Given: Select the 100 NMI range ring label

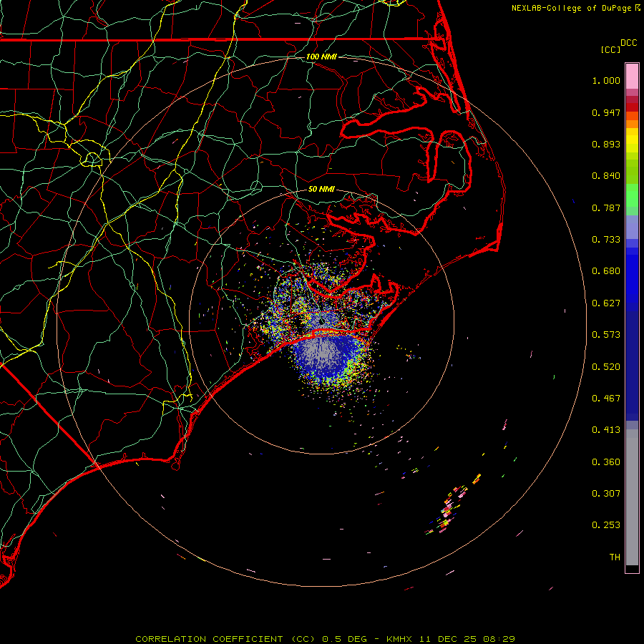Looking at the screenshot, I should point(321,57).
